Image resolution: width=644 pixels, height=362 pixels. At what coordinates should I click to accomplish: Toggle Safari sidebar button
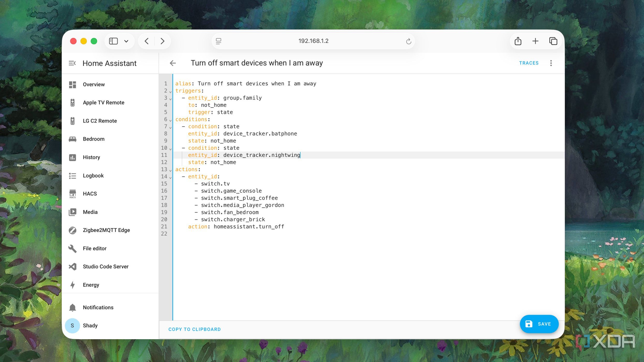[113, 41]
